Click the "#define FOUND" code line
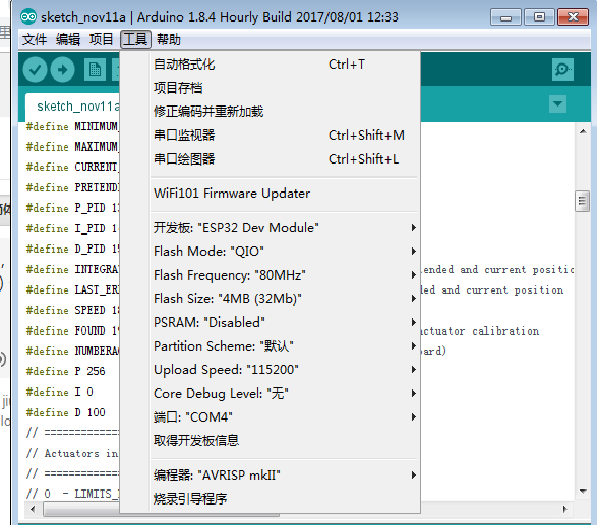 tap(72, 330)
